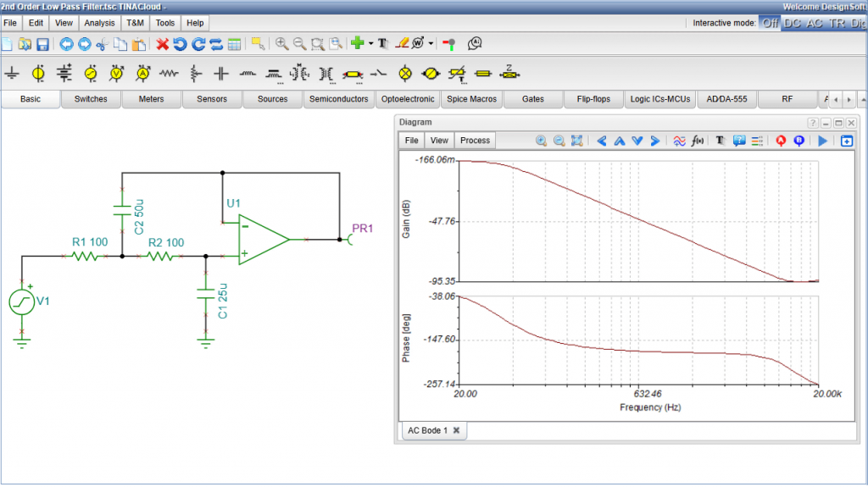Enable AC interactive mode
This screenshot has width=868, height=487.
click(x=814, y=23)
